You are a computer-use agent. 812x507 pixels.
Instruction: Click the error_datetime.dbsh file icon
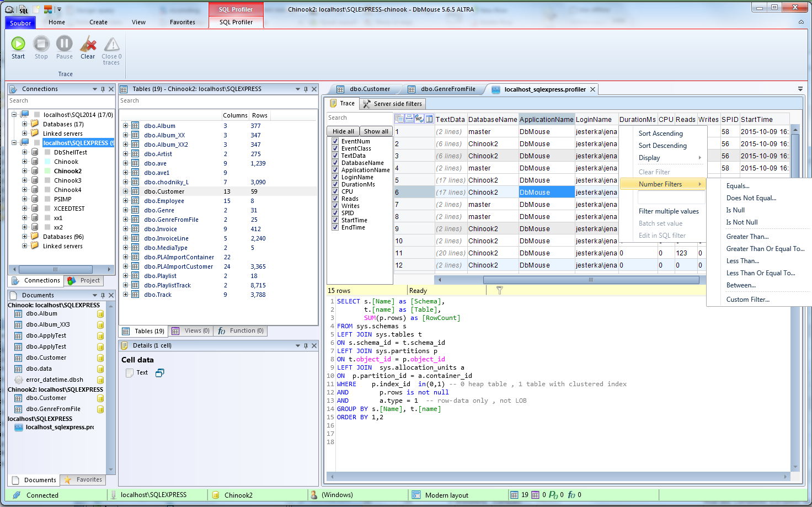click(x=18, y=380)
